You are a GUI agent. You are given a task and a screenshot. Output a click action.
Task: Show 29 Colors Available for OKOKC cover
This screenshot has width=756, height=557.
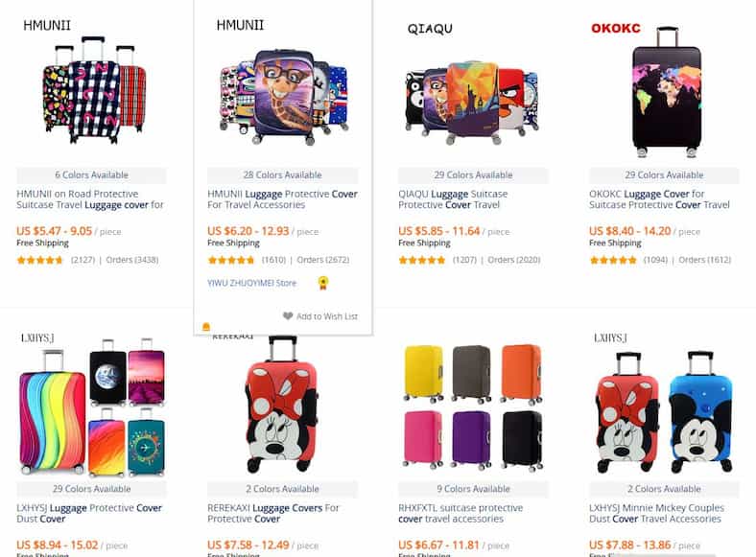664,174
